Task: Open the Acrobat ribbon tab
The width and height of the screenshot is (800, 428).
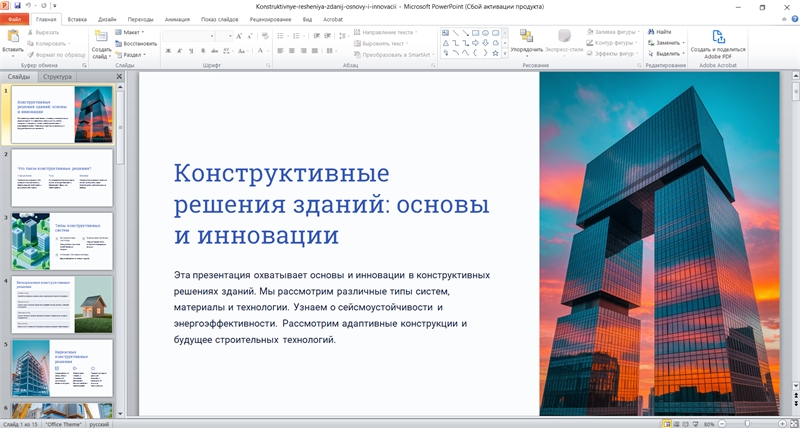Action: [x=333, y=19]
